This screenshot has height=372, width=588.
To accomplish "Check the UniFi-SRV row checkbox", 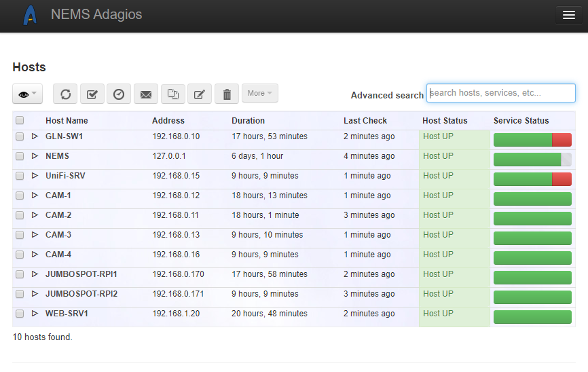I will point(20,176).
